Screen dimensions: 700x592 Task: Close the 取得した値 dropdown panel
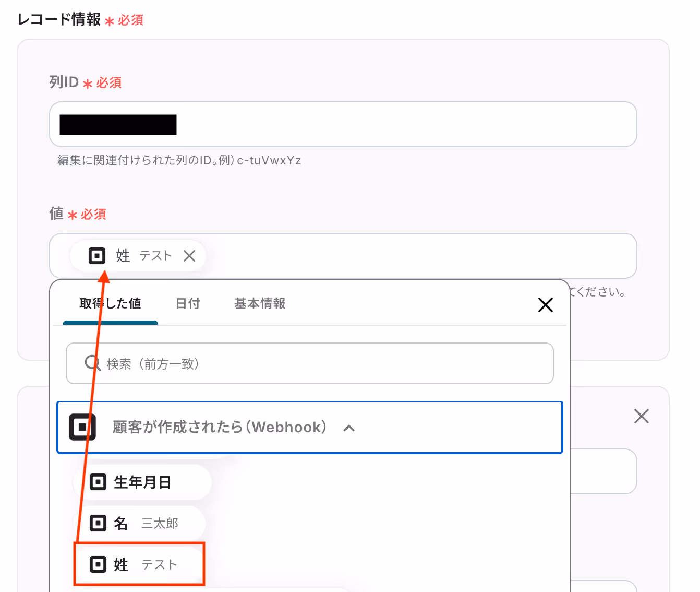pos(546,305)
